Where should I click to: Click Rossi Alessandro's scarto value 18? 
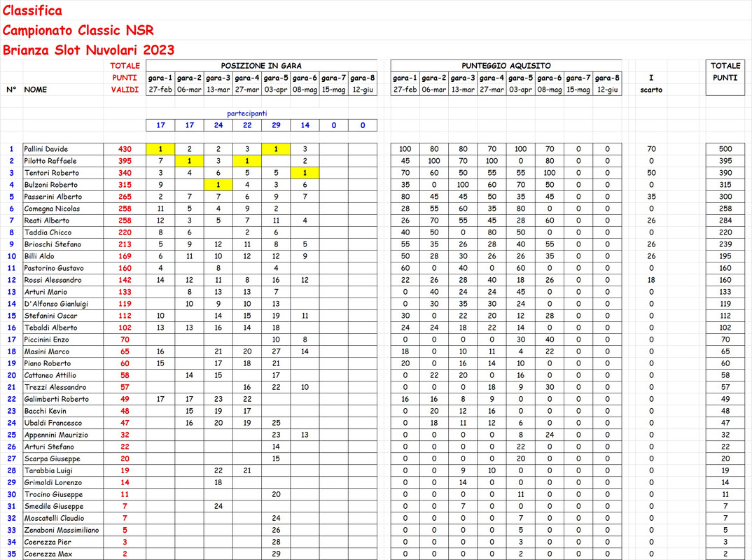point(651,280)
